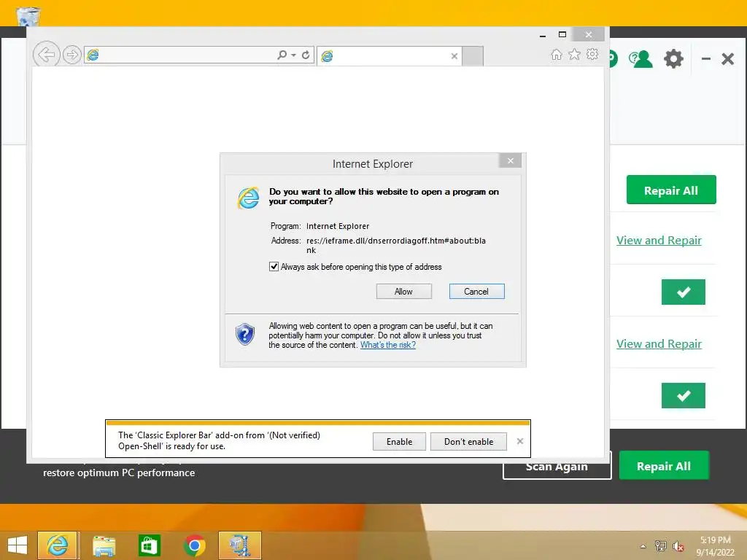Maximize the Internet Explorer window

562,34
